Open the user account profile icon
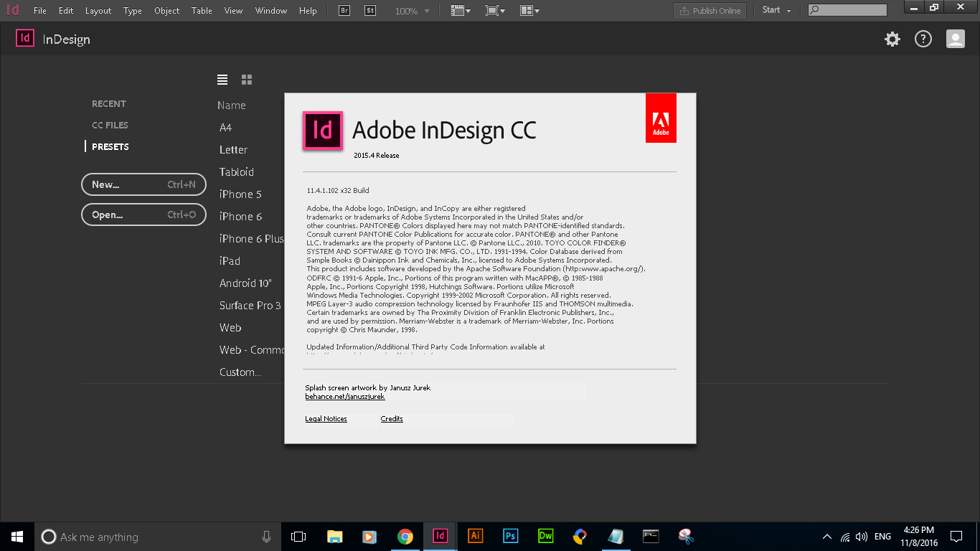The width and height of the screenshot is (980, 551). pos(956,39)
